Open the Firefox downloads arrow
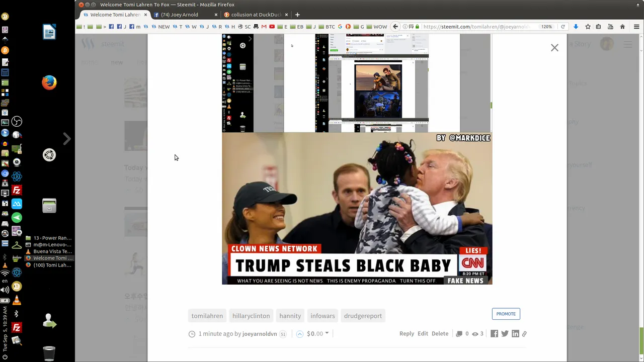This screenshot has width=644, height=362. click(576, 27)
